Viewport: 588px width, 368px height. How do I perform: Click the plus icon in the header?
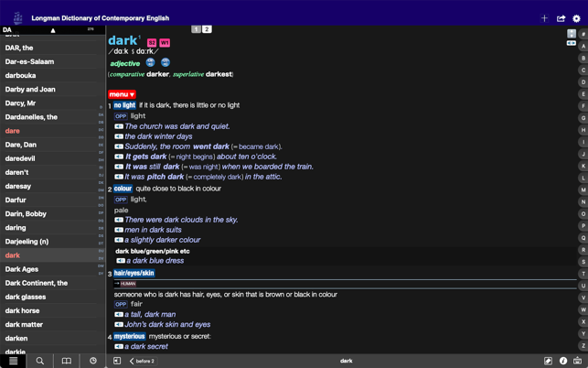pyautogui.click(x=544, y=18)
